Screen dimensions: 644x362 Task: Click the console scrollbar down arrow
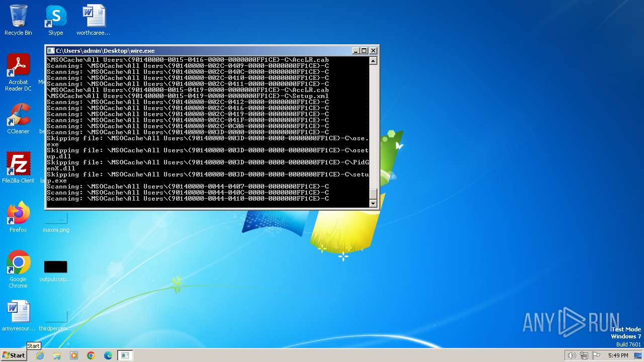[373, 203]
